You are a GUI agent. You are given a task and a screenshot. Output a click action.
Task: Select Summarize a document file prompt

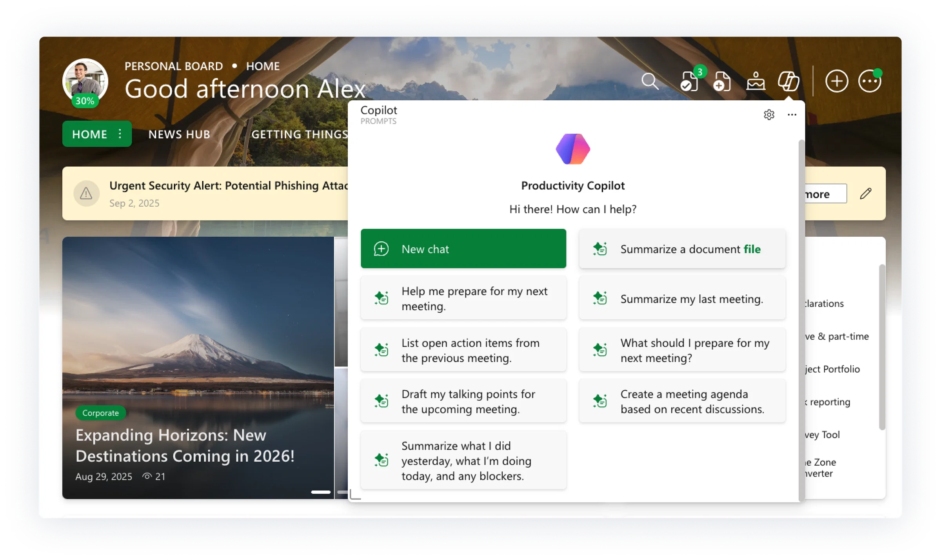pos(682,249)
